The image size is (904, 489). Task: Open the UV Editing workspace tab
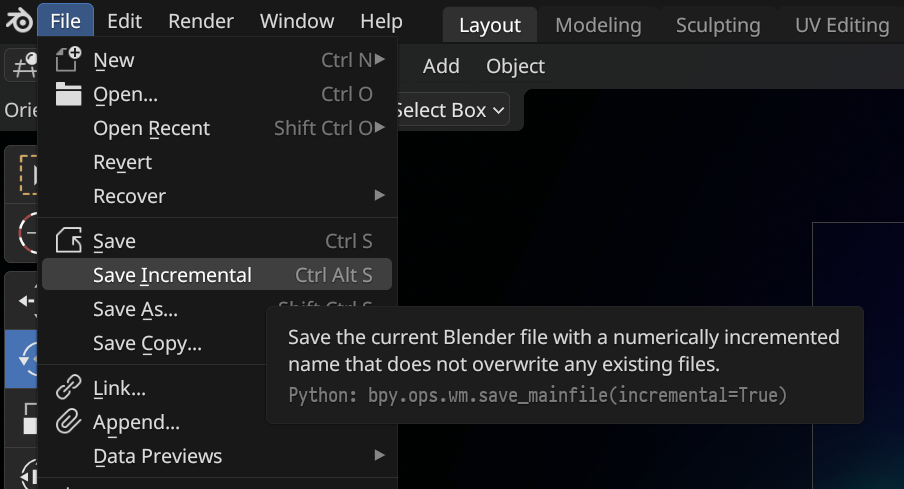click(x=841, y=25)
